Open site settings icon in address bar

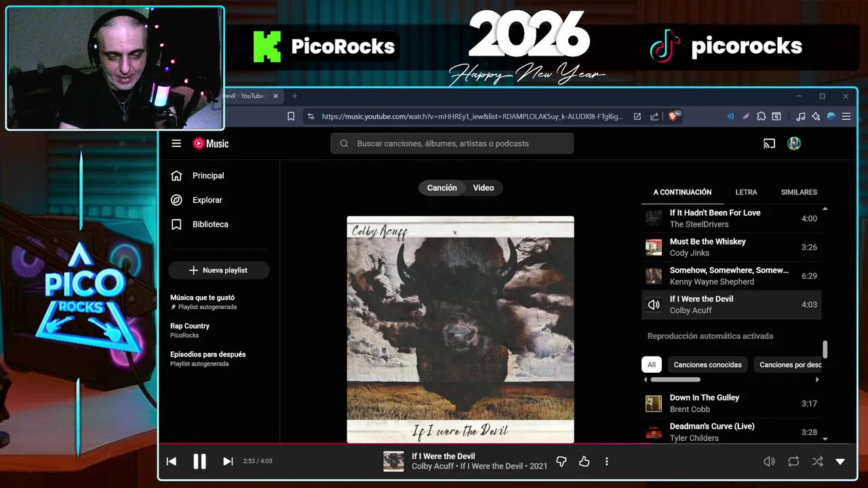[311, 117]
